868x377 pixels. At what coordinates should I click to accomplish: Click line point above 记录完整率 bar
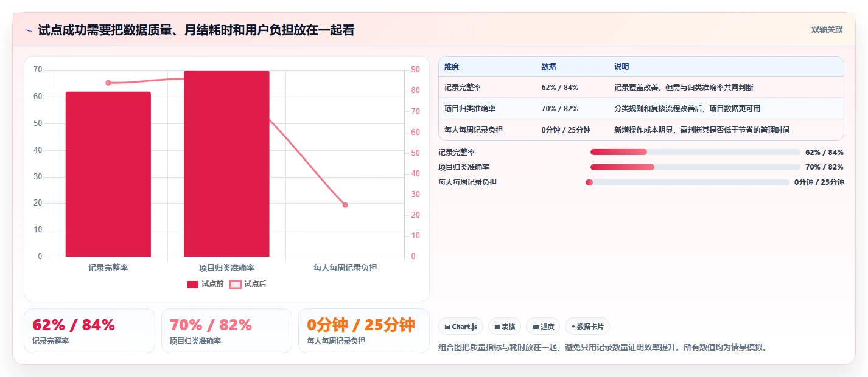108,83
